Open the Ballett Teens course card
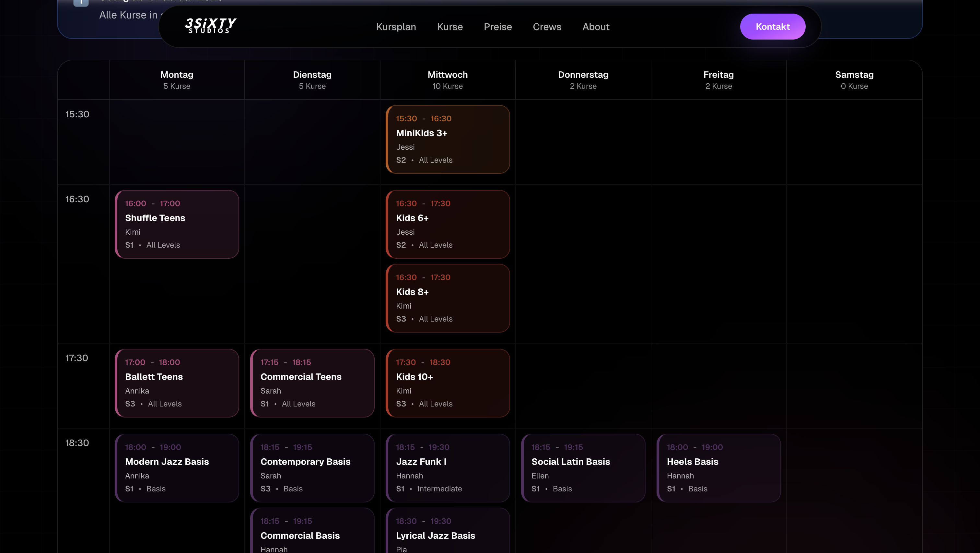The width and height of the screenshot is (980, 553). point(177,383)
